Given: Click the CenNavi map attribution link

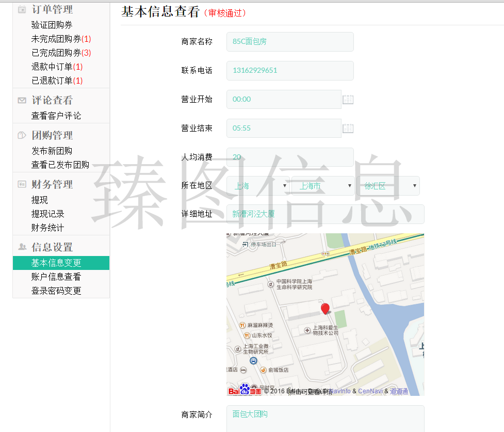Looking at the screenshot, I should (370, 391).
